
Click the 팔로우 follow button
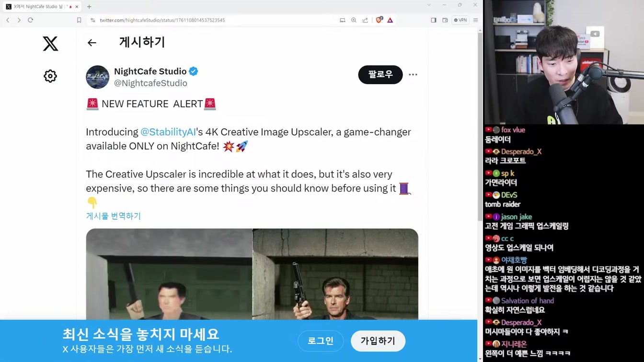[x=380, y=75]
